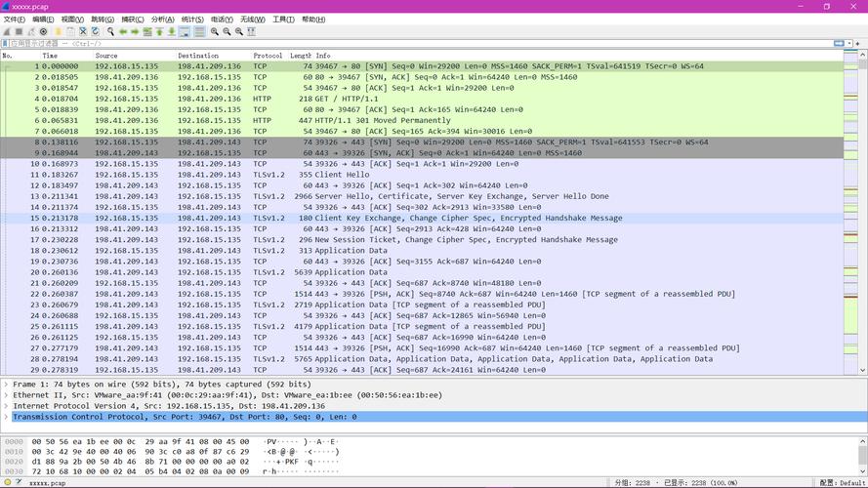Screen dimensions: 868x488
Task: Click the open capture file folder icon
Action: [x=58, y=32]
